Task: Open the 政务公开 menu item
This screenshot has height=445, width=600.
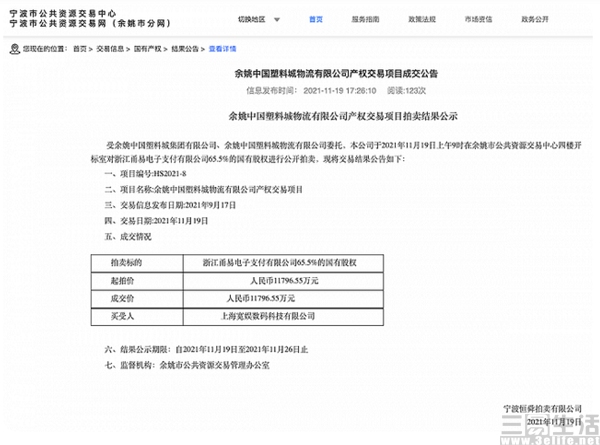Action: coord(535,19)
